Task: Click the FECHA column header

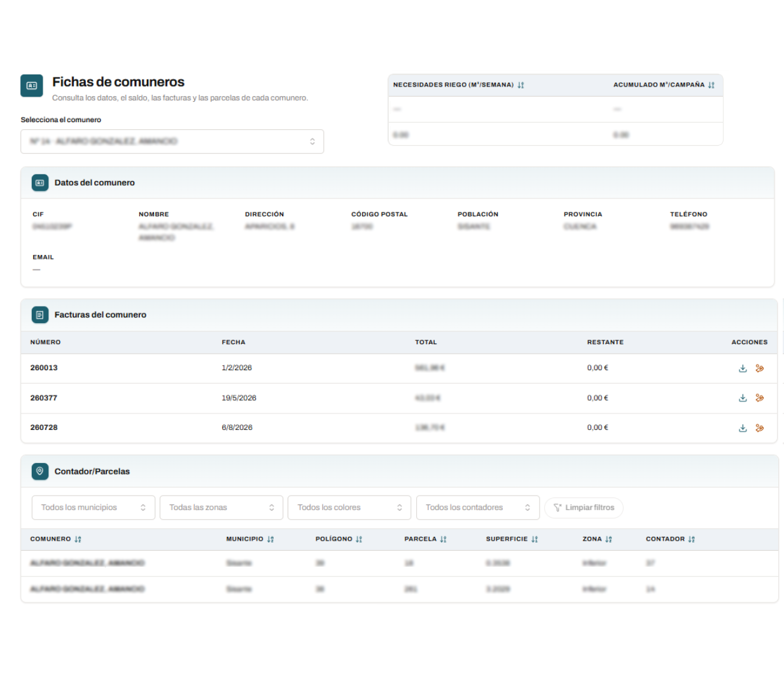Action: click(x=234, y=342)
